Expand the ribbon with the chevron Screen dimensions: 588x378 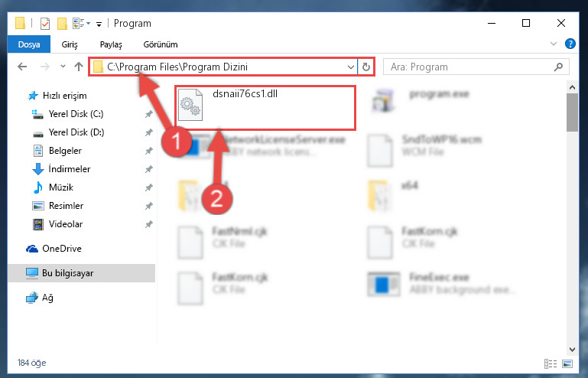click(554, 44)
